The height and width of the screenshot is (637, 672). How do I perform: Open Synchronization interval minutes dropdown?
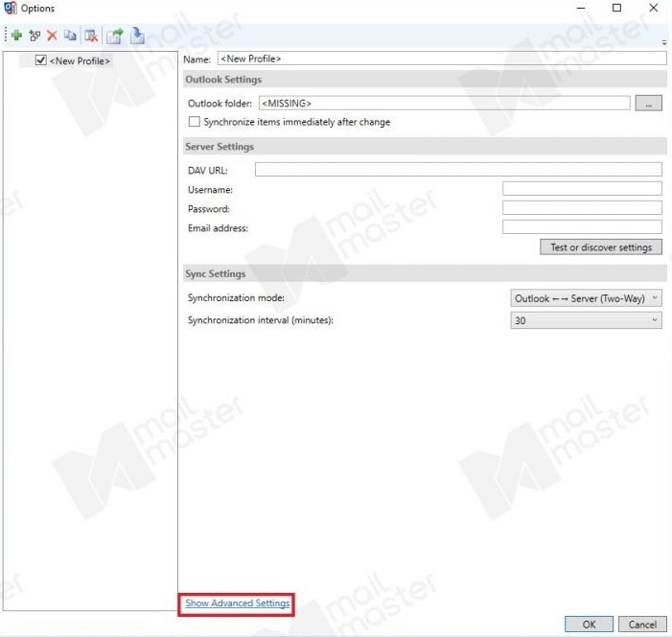click(x=586, y=320)
